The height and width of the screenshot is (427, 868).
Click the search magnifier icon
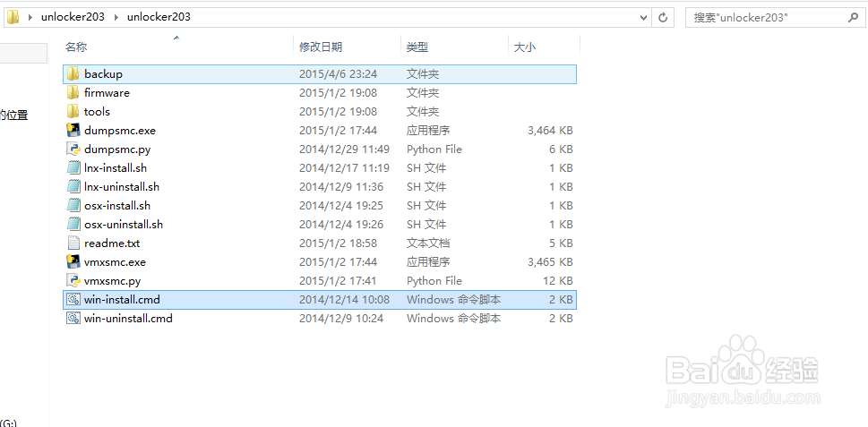point(853,17)
